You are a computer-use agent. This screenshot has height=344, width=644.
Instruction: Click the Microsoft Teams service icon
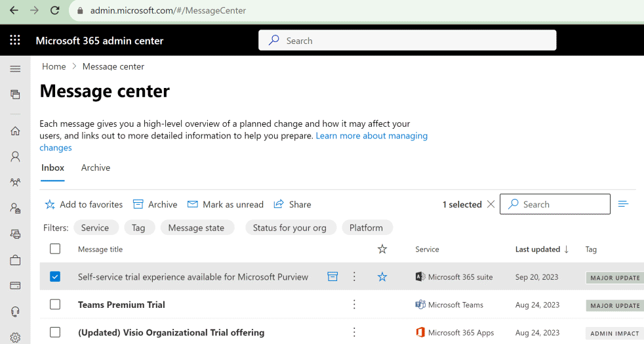pyautogui.click(x=420, y=305)
